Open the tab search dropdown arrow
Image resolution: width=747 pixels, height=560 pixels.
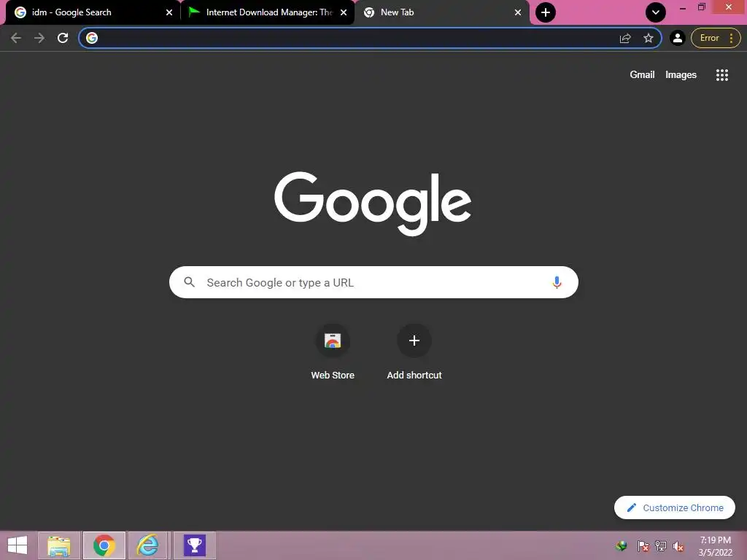[x=656, y=12]
